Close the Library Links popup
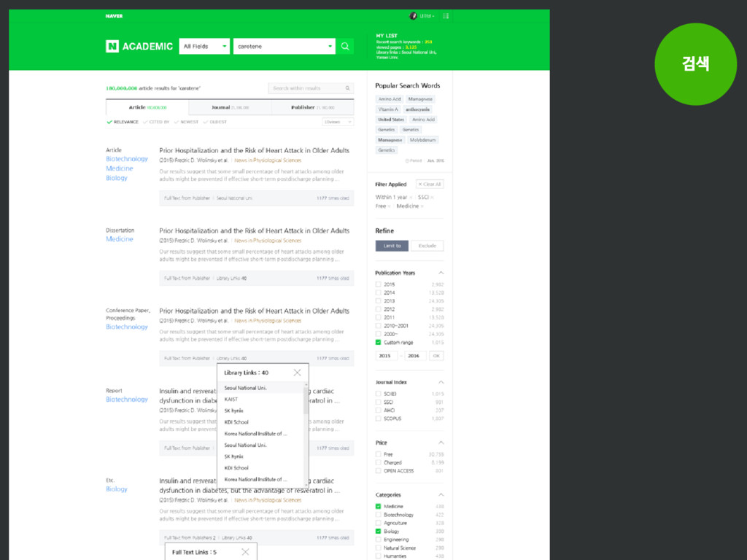Screen dimensions: 747x560 click(x=298, y=373)
